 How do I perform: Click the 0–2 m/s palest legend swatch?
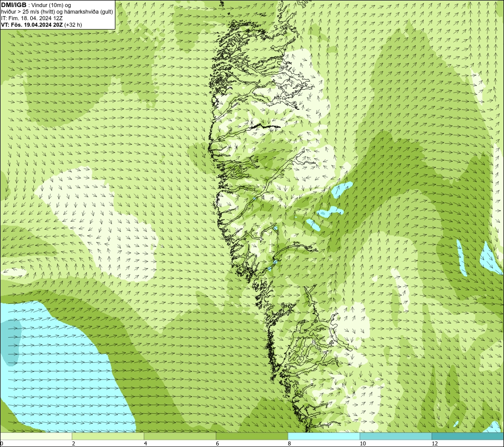[36, 436]
